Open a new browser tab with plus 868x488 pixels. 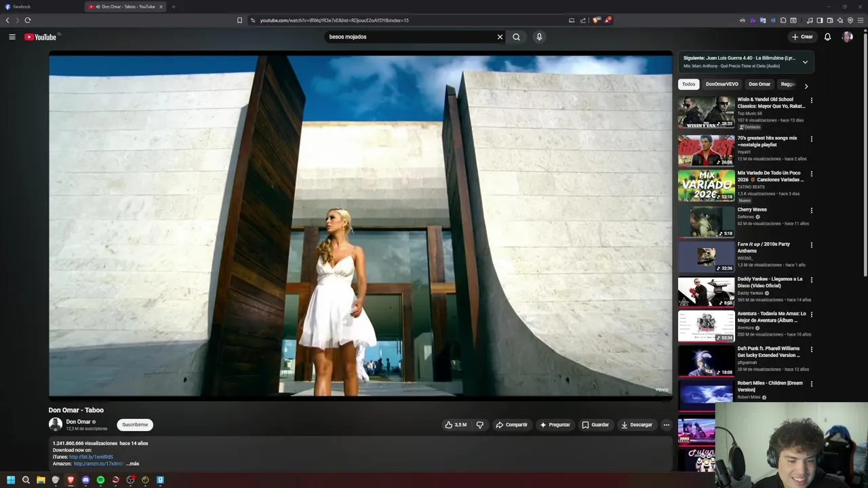pos(173,7)
